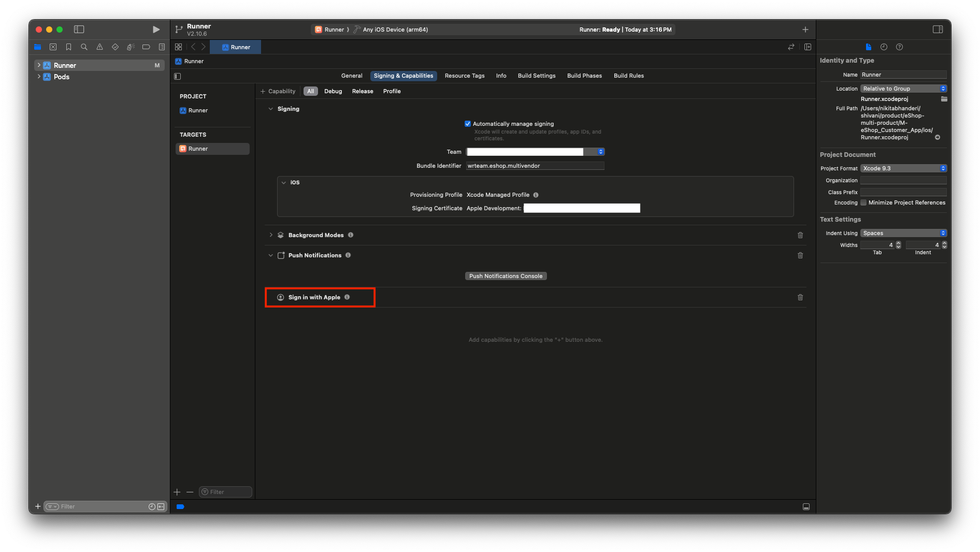The width and height of the screenshot is (980, 552).
Task: Delete the Push Notifications capability
Action: (800, 255)
